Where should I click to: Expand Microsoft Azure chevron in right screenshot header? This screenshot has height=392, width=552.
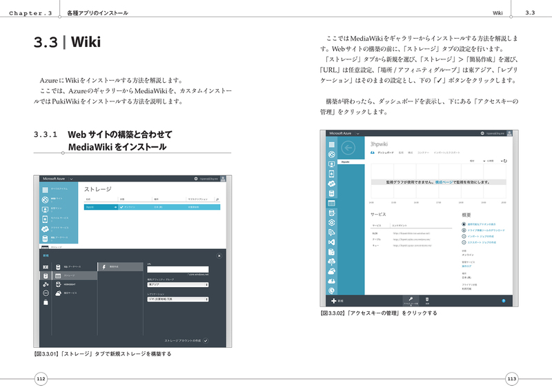357,133
